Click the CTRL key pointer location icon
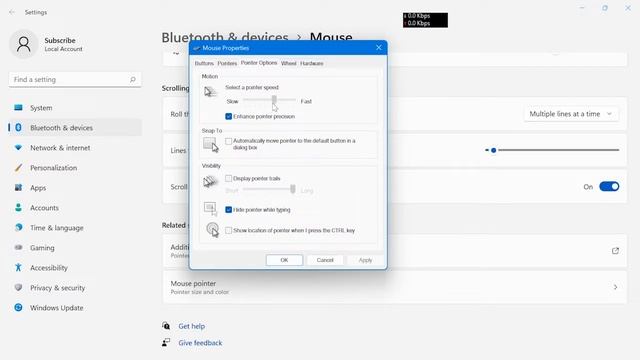Screen dimensions: 640x360 212,229
